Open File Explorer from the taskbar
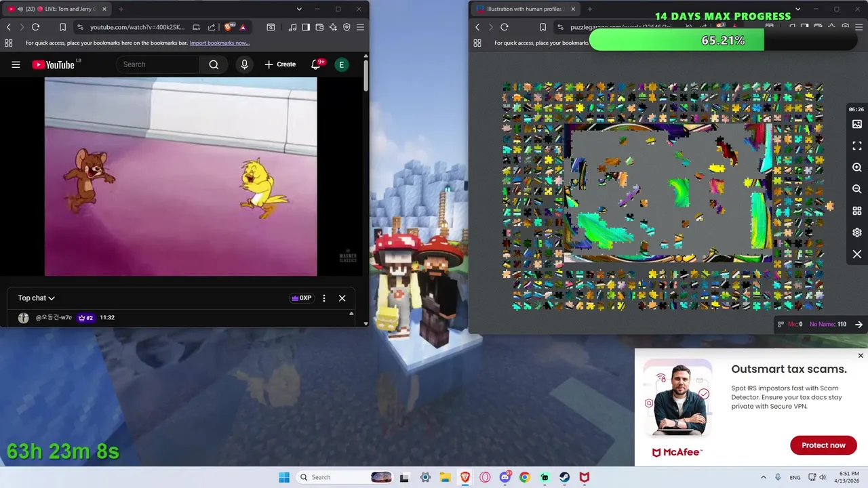This screenshot has width=868, height=488. point(445,477)
